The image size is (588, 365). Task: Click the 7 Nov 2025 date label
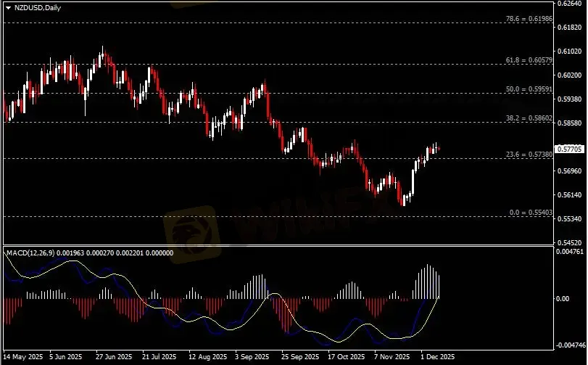point(392,356)
